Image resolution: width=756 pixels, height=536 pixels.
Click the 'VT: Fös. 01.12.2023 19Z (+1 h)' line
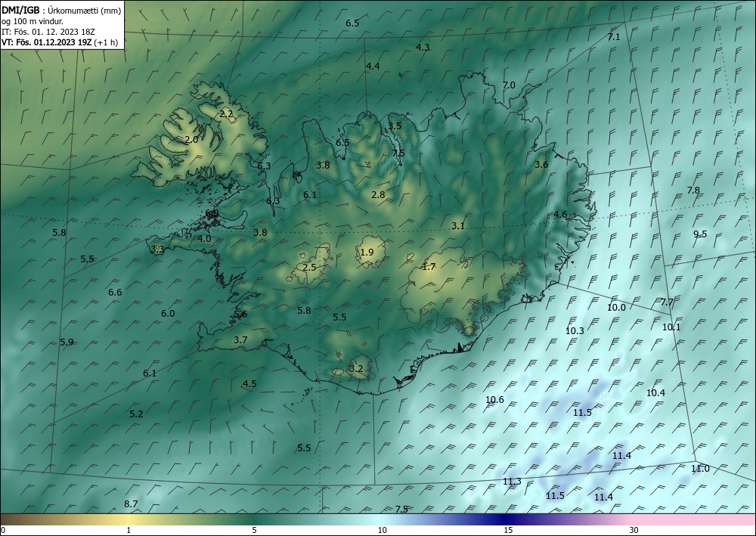[59, 42]
